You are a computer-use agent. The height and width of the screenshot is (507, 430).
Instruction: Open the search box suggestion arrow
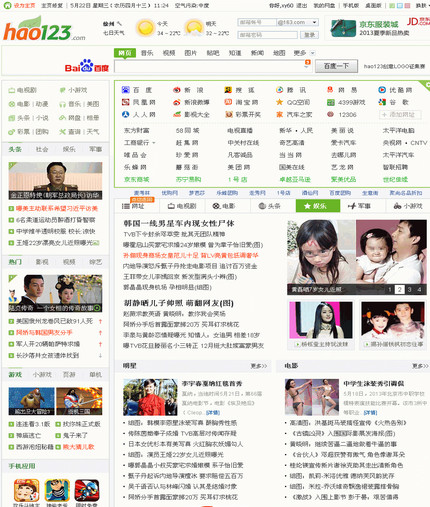pyautogui.click(x=307, y=67)
